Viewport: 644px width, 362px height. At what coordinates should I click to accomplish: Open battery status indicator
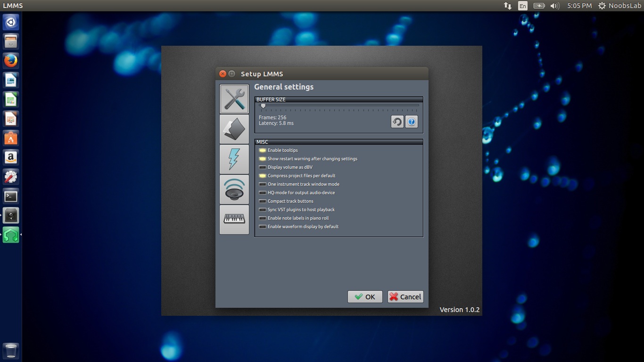click(x=539, y=6)
